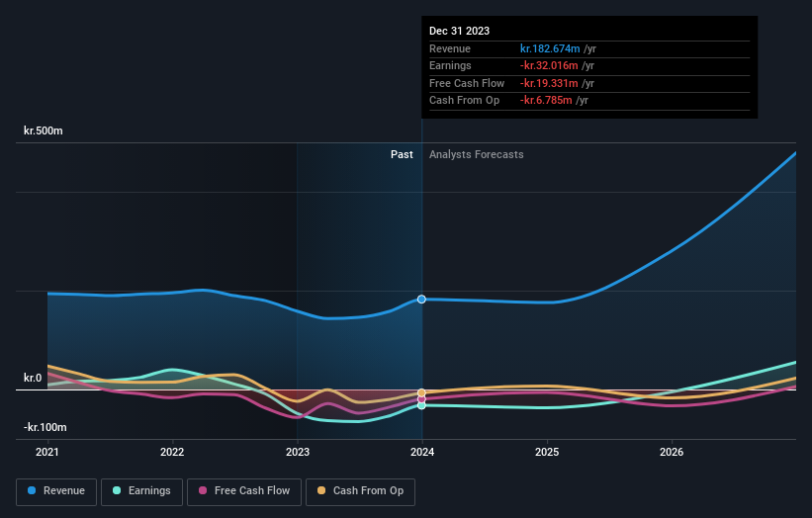Screen dimensions: 812x518
Task: Click the 2024 x-axis label
Action: pos(422,452)
